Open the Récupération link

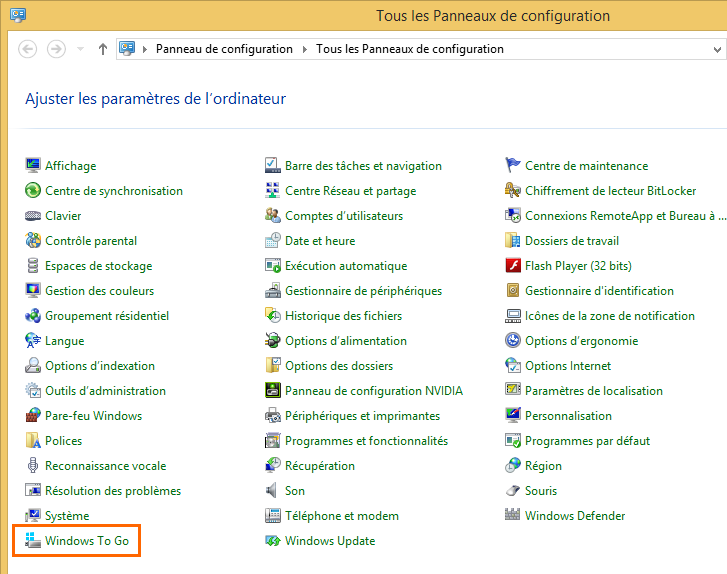320,466
